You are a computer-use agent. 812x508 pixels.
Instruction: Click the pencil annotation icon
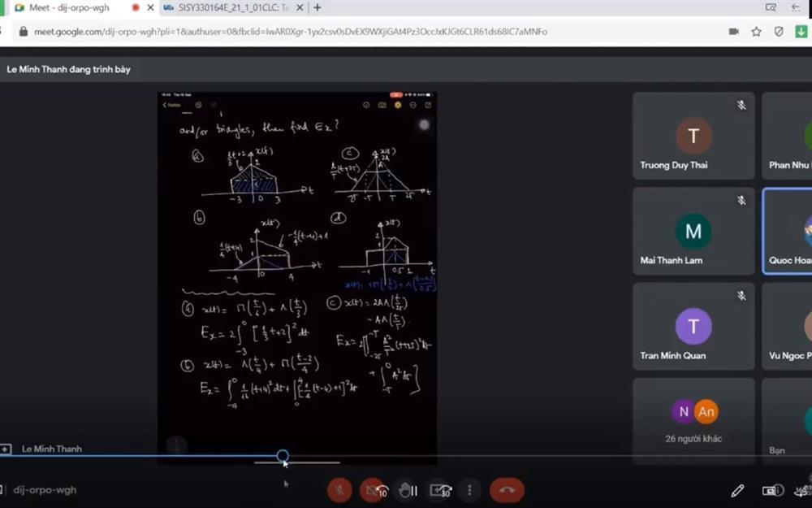tap(737, 490)
